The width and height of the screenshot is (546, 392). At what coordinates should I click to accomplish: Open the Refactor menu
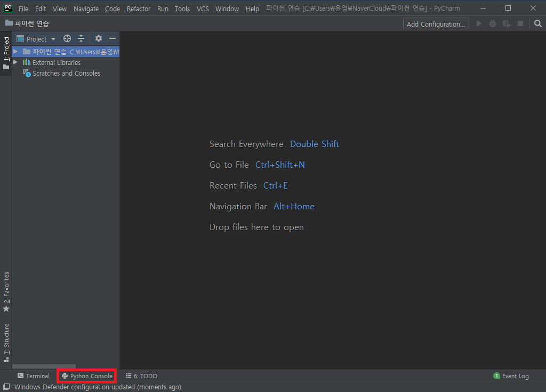coord(139,9)
